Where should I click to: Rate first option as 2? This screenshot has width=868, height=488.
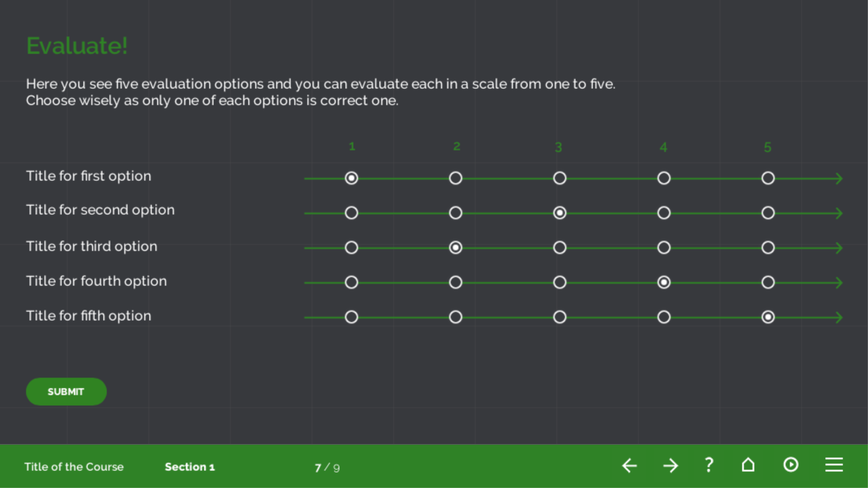[456, 178]
